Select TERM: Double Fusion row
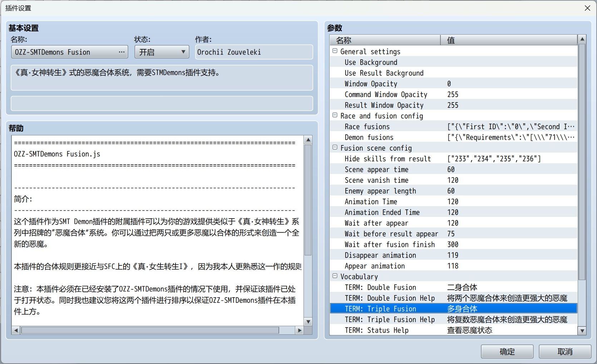The height and width of the screenshot is (364, 597). 453,287
